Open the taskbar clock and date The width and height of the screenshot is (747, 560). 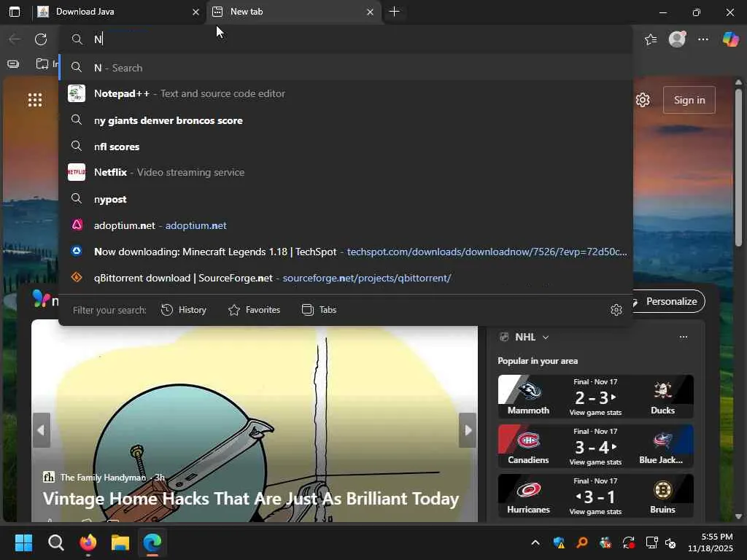711,542
